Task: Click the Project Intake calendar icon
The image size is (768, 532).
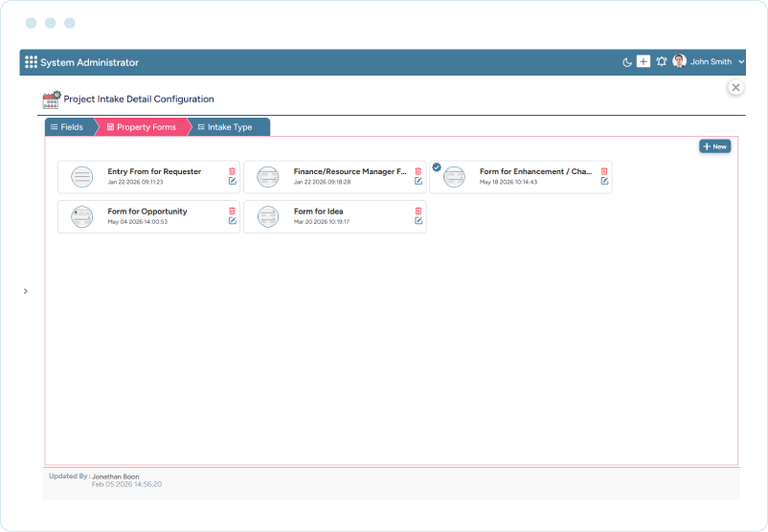Action: pyautogui.click(x=51, y=100)
